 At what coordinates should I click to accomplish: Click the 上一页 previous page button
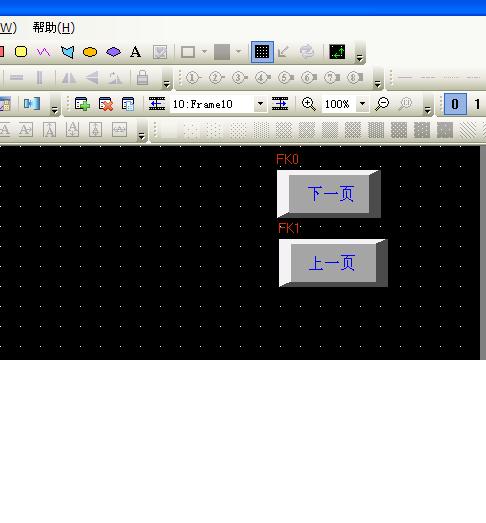333,263
